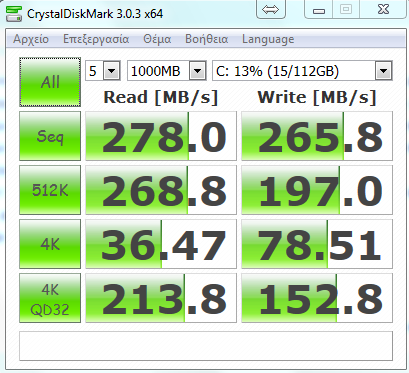Image resolution: width=409 pixels, height=373 pixels.
Task: Open the Θέμα menu
Action: (x=157, y=39)
